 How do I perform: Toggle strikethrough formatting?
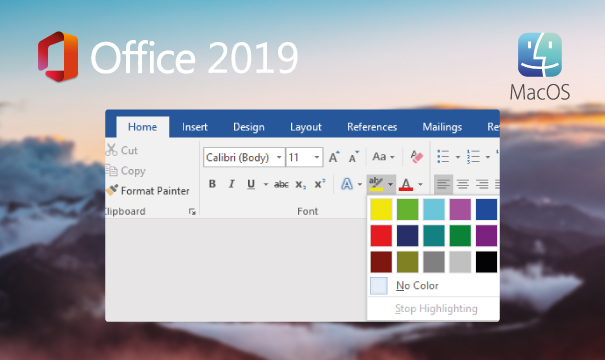point(281,184)
